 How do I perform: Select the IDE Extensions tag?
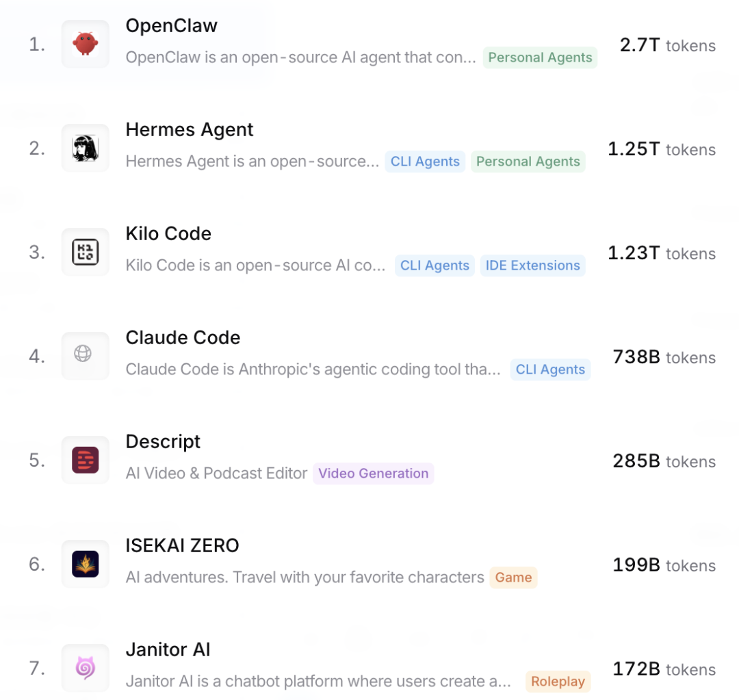click(x=532, y=265)
